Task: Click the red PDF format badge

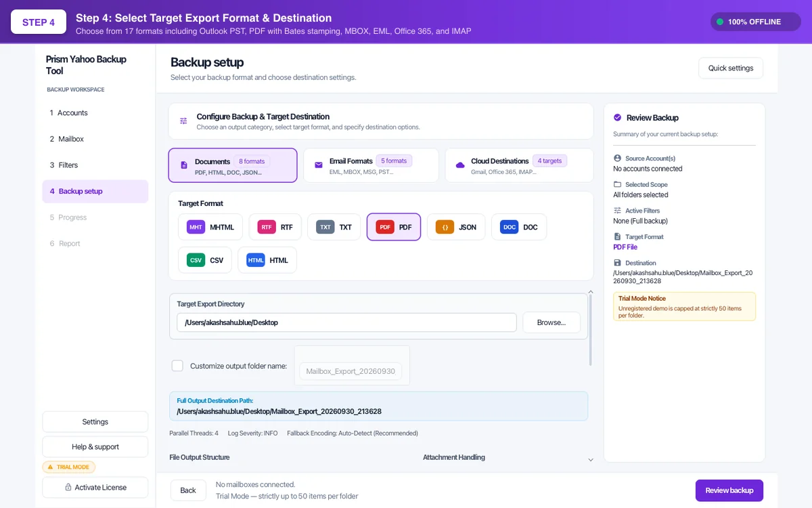Action: point(385,227)
